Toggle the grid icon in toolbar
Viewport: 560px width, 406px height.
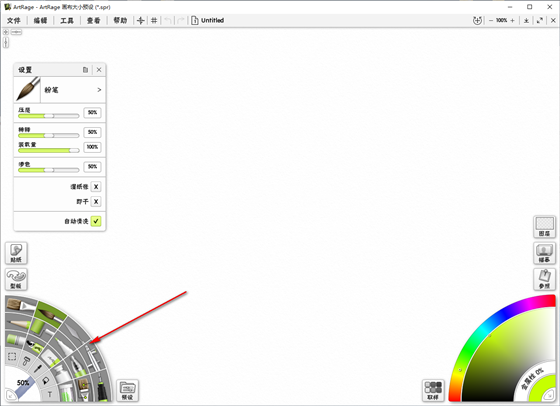pos(154,20)
